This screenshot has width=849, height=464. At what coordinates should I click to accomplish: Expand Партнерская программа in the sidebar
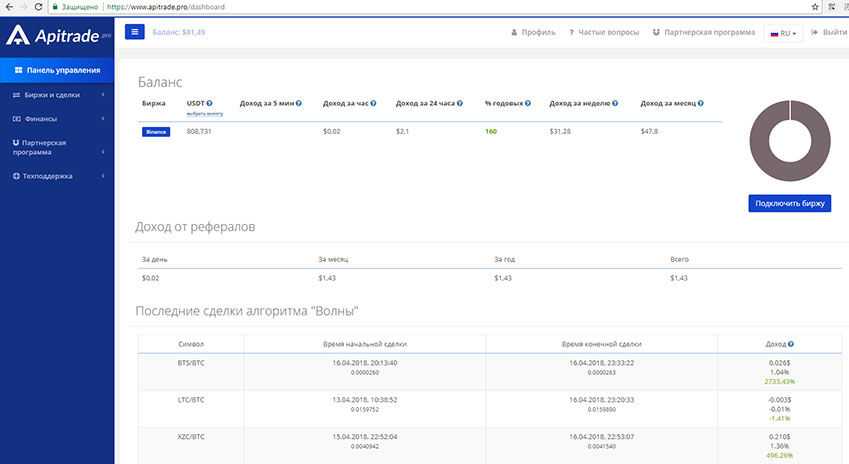click(x=57, y=147)
